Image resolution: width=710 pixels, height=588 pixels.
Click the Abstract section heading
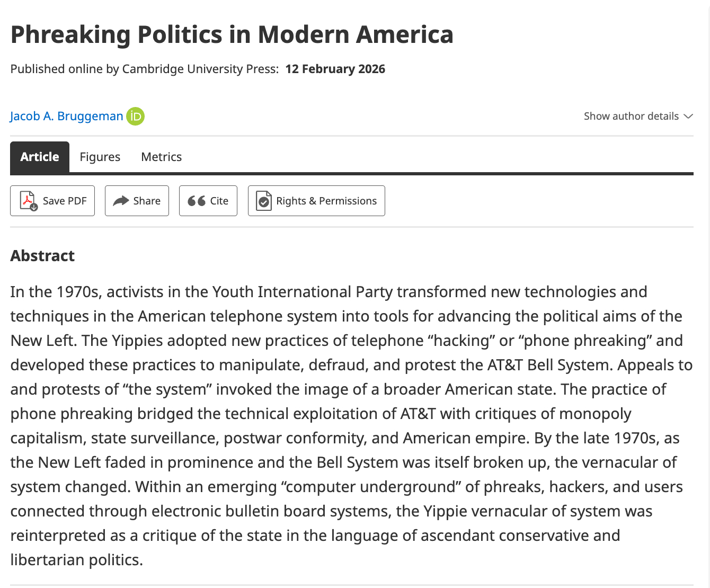coord(42,256)
